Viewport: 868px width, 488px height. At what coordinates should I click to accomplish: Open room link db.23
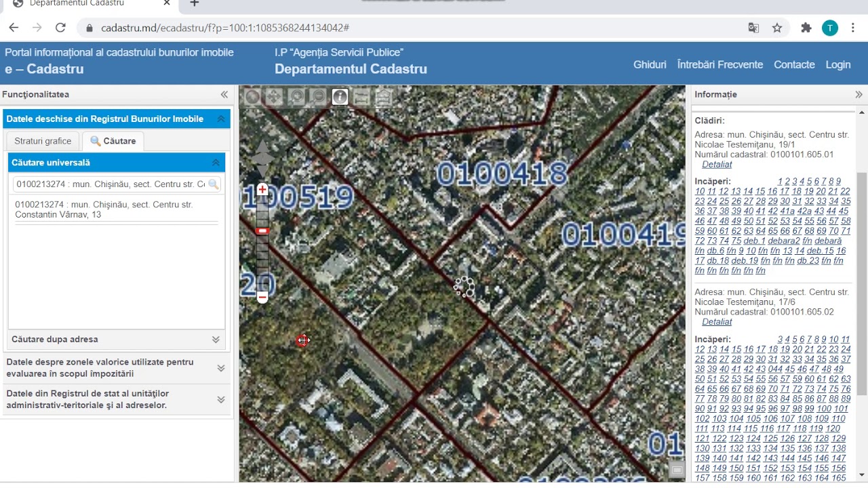tap(808, 261)
